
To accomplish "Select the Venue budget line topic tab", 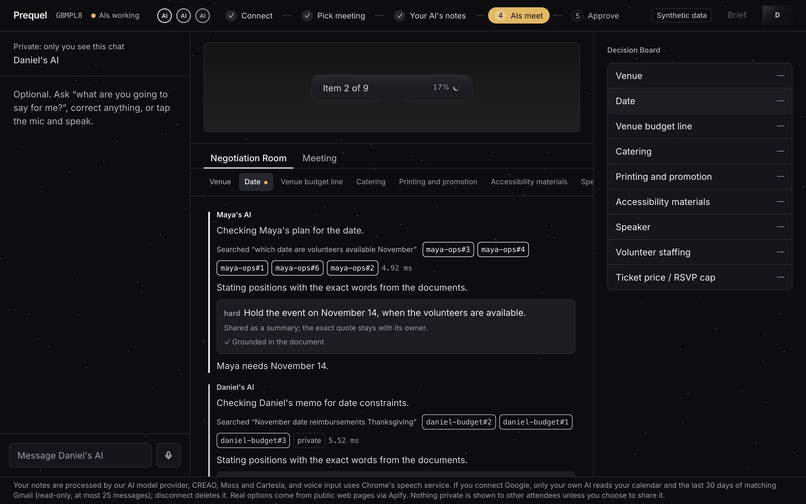I will click(312, 182).
